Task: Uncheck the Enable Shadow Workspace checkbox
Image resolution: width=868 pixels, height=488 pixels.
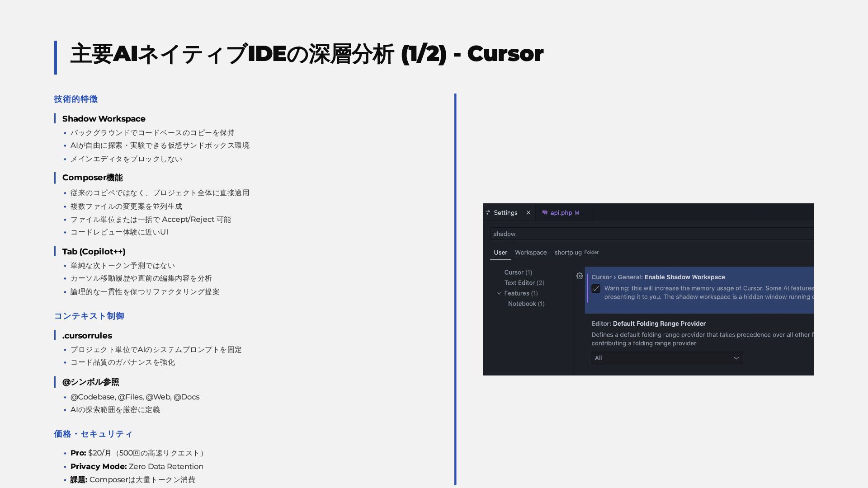Action: 596,289
